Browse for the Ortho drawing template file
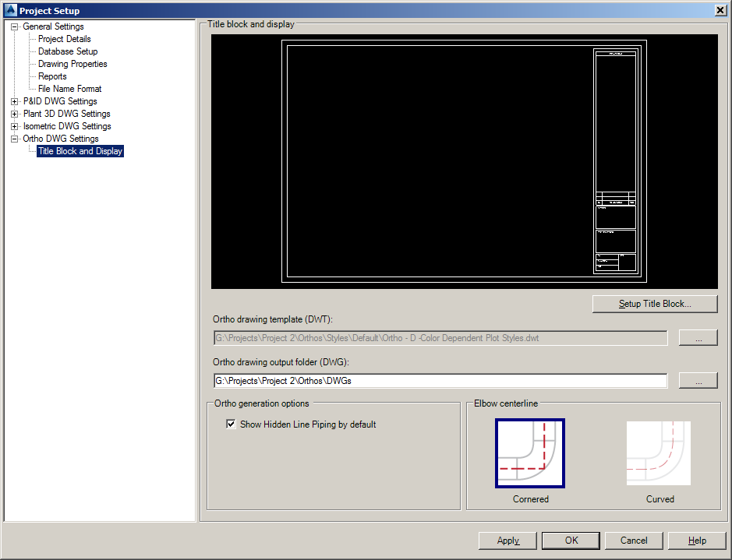The image size is (732, 560). click(698, 338)
